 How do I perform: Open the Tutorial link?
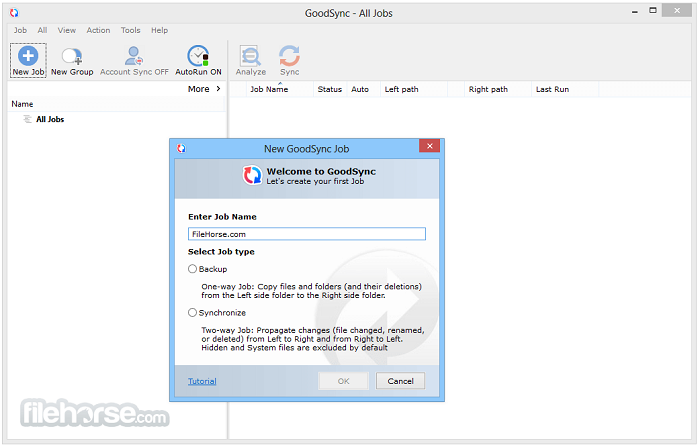(202, 381)
